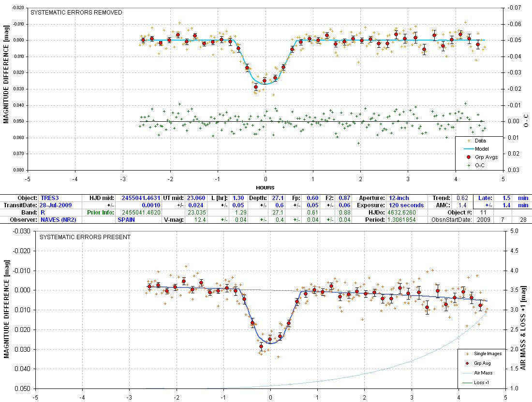The height and width of the screenshot is (402, 532).
Task: Select the exposure value '120 seconds'
Action: pos(406,205)
